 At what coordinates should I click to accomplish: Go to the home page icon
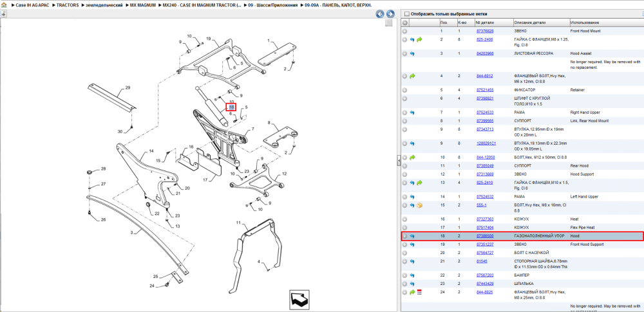(x=4, y=5)
